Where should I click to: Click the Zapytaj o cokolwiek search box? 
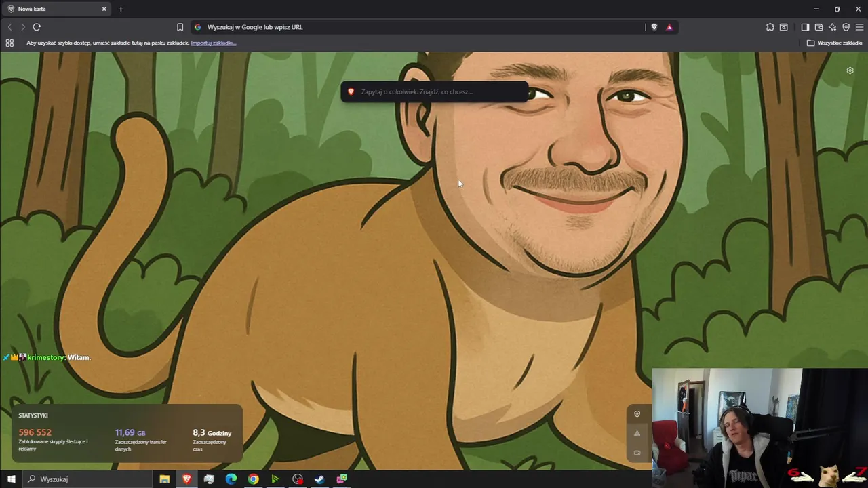(x=434, y=91)
